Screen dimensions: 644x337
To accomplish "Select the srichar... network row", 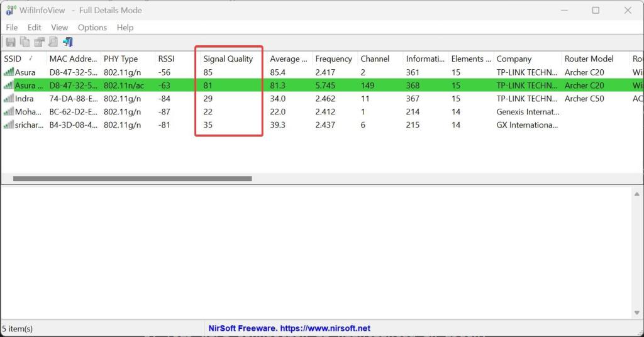I will (322, 124).
